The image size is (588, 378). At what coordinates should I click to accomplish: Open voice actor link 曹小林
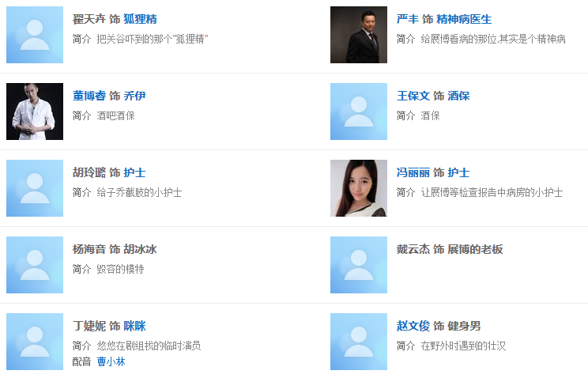111,361
